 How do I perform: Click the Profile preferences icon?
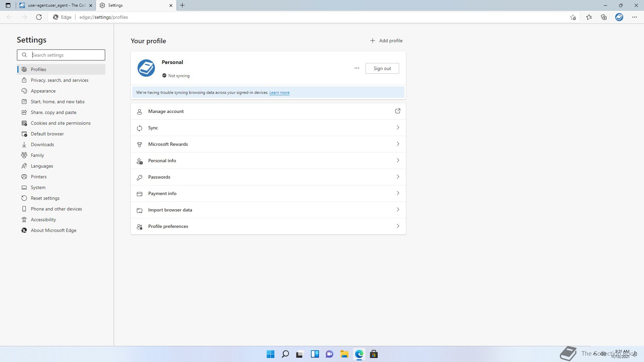[140, 227]
